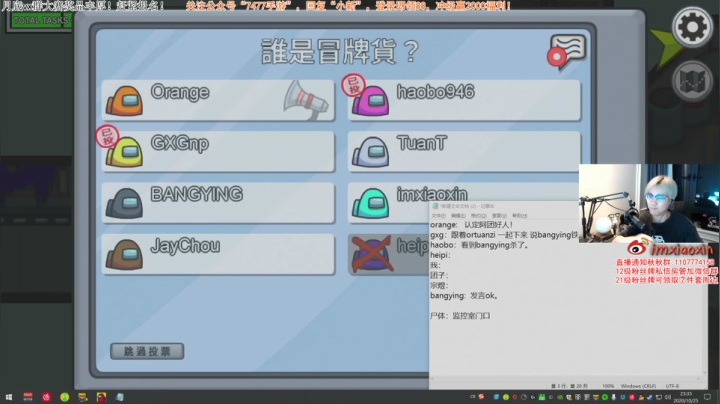720x404 pixels.
Task: Click haobo946's pink crewmate avatar
Action: pyautogui.click(x=371, y=101)
